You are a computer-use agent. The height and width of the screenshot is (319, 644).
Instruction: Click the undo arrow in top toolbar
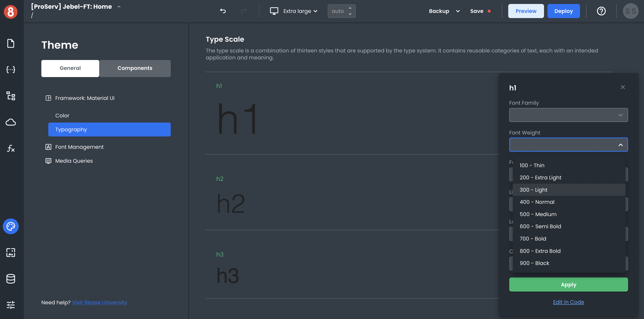(x=223, y=11)
